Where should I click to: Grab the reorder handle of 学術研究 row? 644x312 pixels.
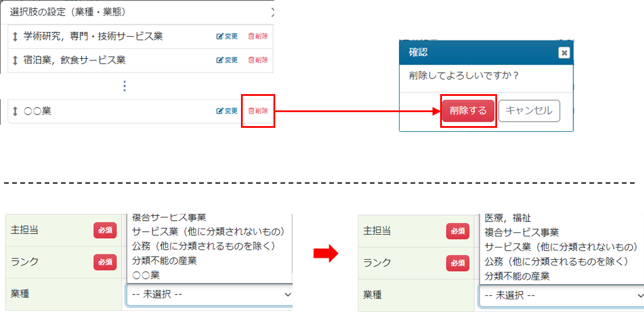pos(15,37)
